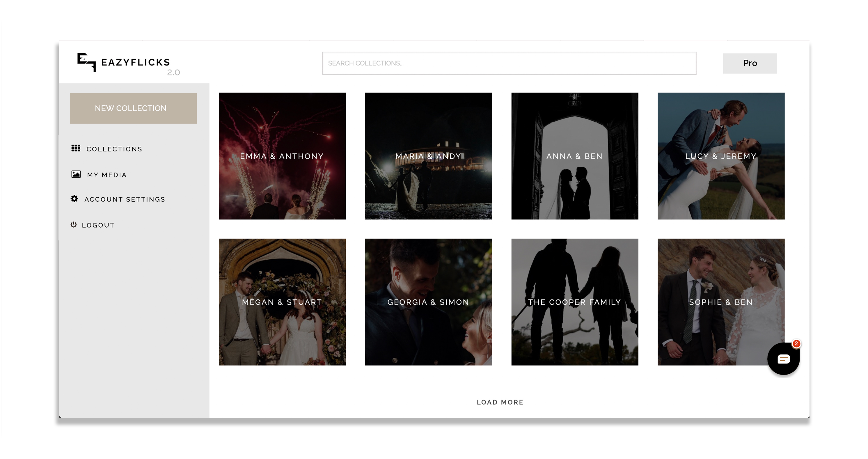Click the Pro plan button

(750, 63)
